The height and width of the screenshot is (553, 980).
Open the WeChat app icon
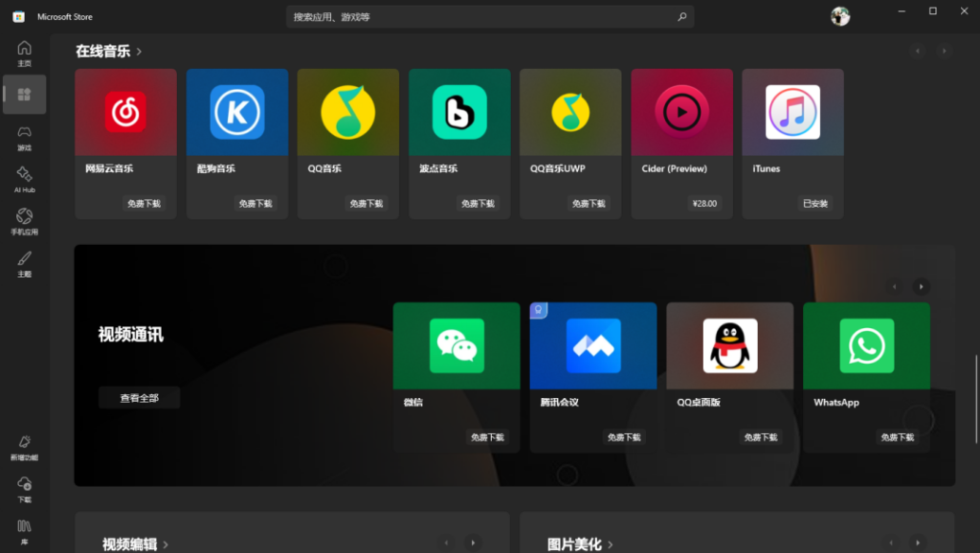(457, 345)
